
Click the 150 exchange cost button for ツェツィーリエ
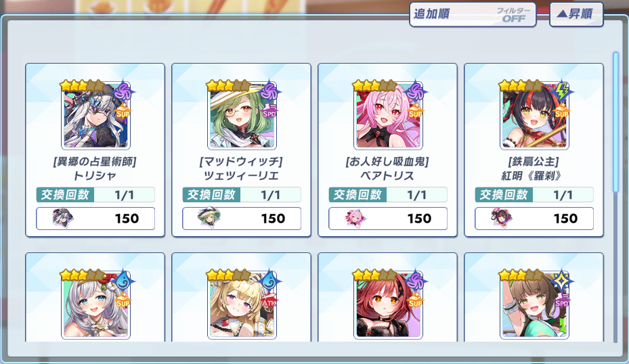point(242,219)
